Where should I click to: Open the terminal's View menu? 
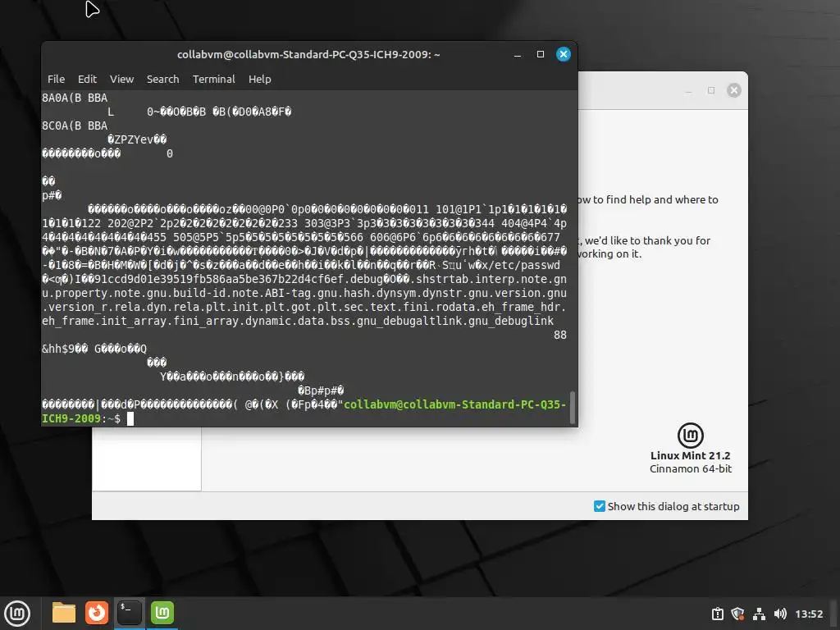(121, 79)
